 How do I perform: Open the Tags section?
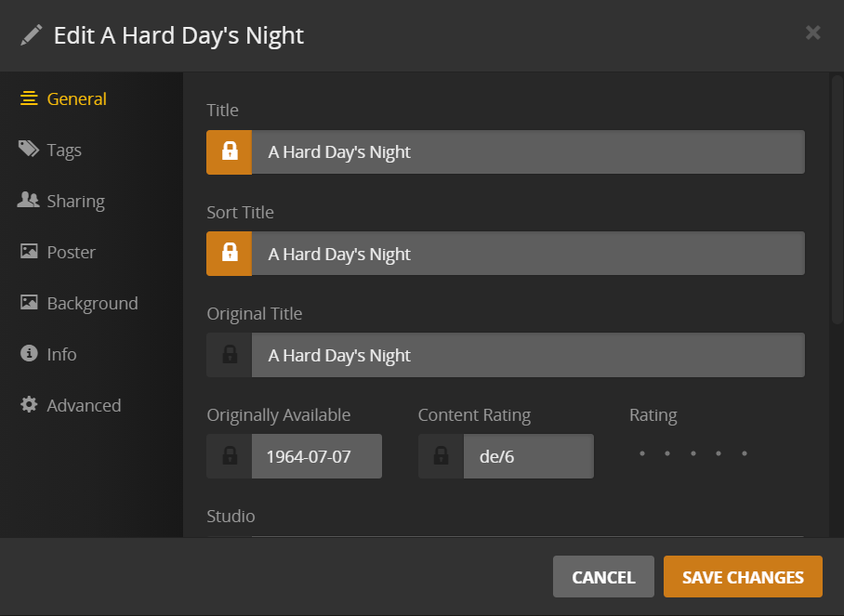click(x=64, y=150)
